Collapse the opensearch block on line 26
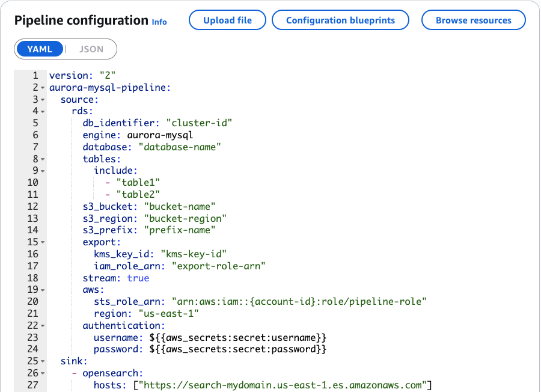Viewport: 541px width, 392px height. [x=43, y=373]
